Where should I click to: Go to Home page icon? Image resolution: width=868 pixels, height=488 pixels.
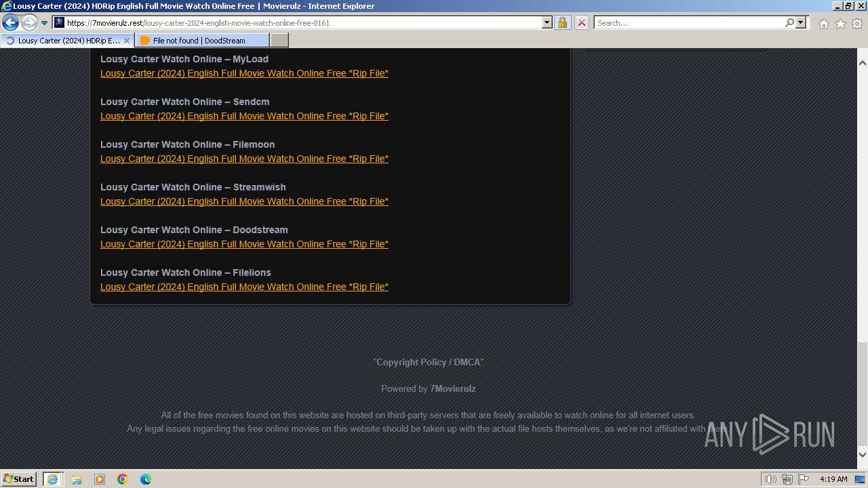[x=823, y=24]
